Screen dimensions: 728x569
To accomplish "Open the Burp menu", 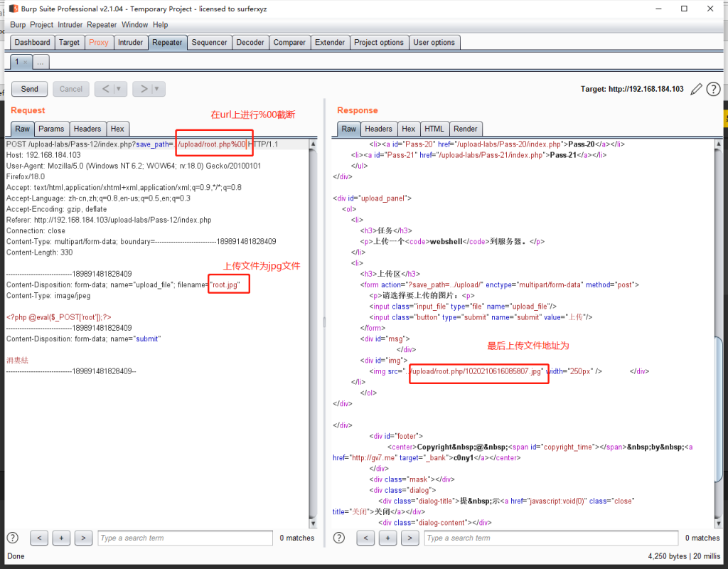I will pyautogui.click(x=18, y=25).
